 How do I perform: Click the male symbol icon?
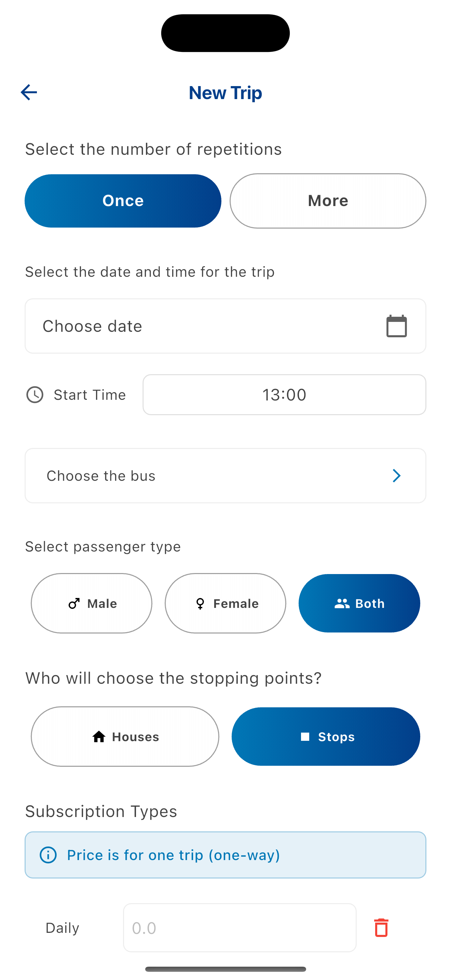coord(74,603)
